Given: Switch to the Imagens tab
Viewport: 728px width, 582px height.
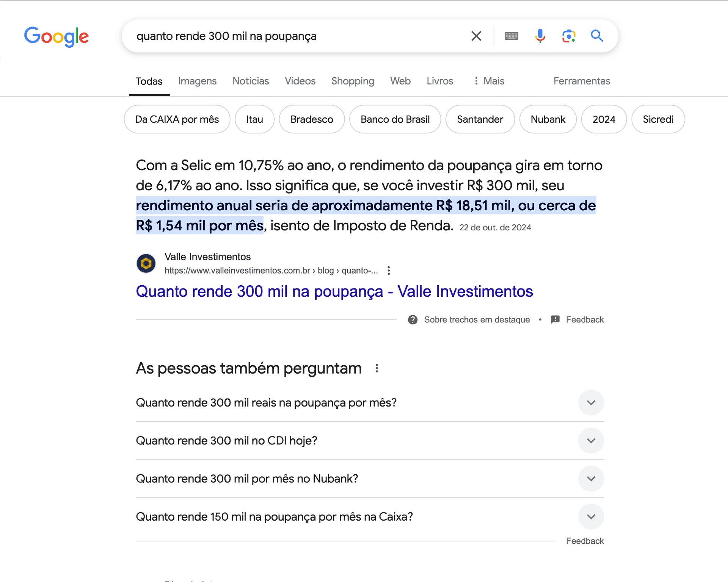Looking at the screenshot, I should (x=197, y=81).
